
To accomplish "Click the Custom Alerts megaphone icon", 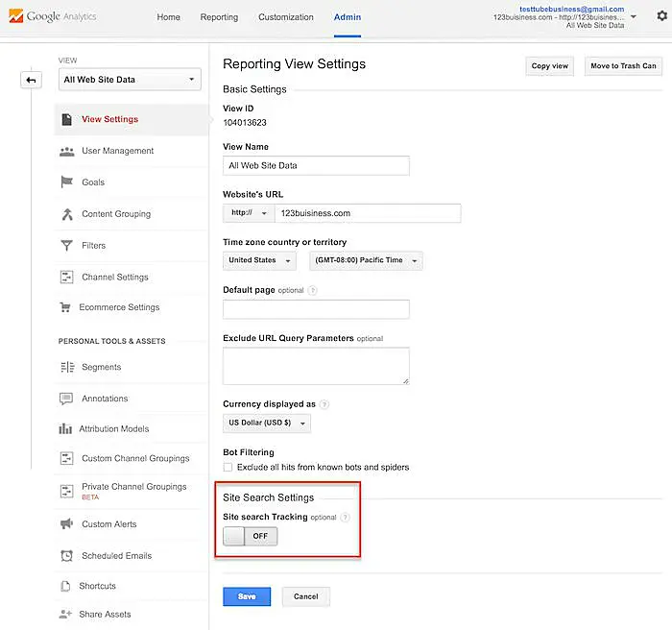I will tap(66, 524).
